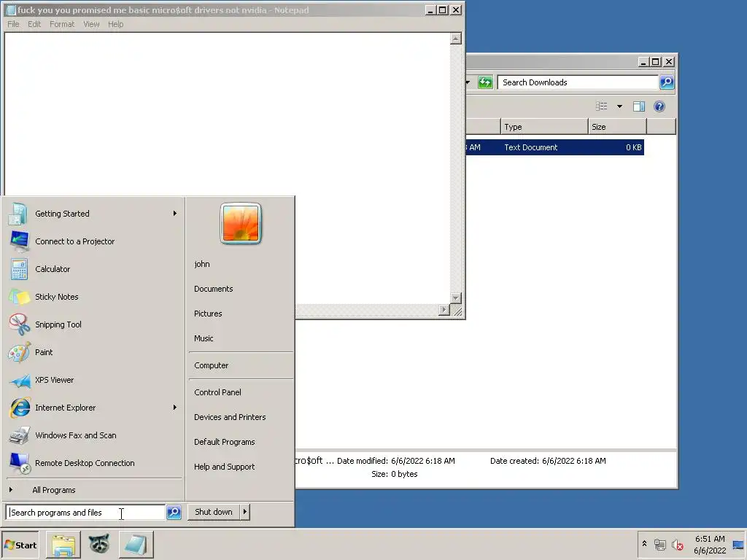Click the muted volume tray icon
747x560 pixels.
pos(678,545)
